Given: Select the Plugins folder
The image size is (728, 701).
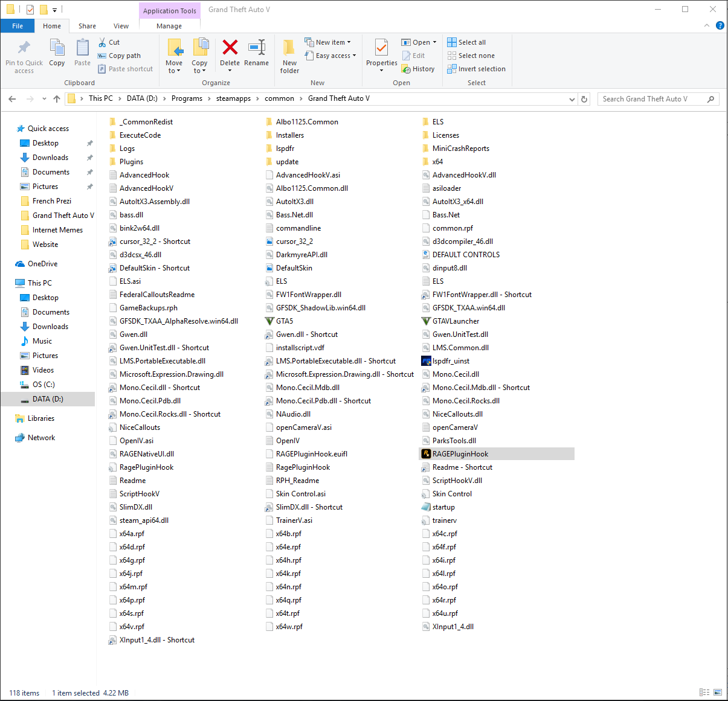Looking at the screenshot, I should pos(126,162).
